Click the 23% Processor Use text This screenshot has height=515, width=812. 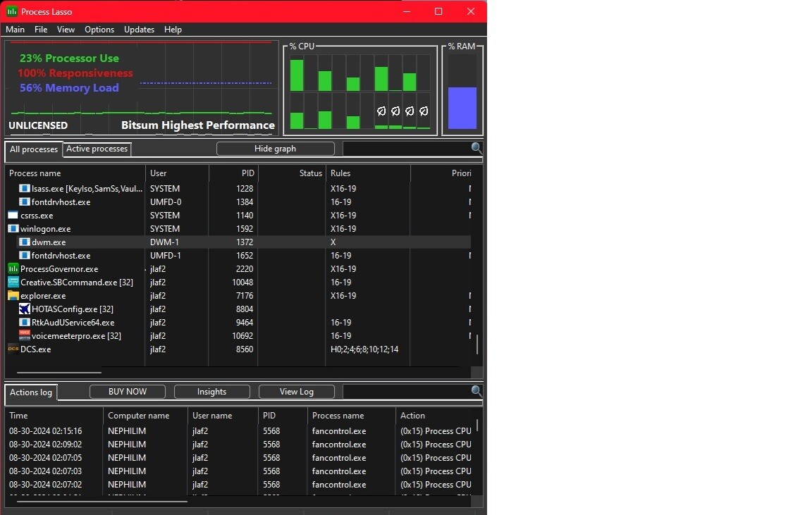tap(69, 58)
